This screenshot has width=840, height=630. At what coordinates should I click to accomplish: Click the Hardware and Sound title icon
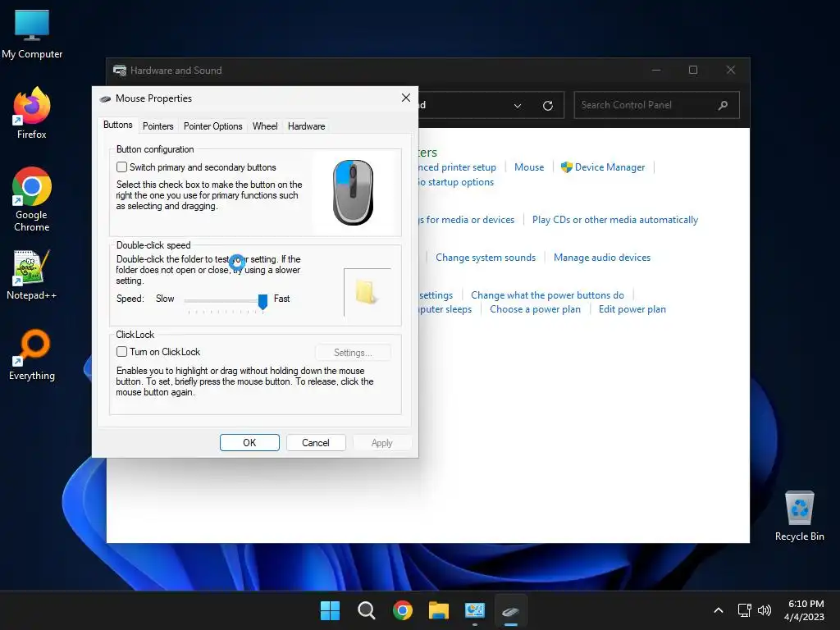pos(120,71)
